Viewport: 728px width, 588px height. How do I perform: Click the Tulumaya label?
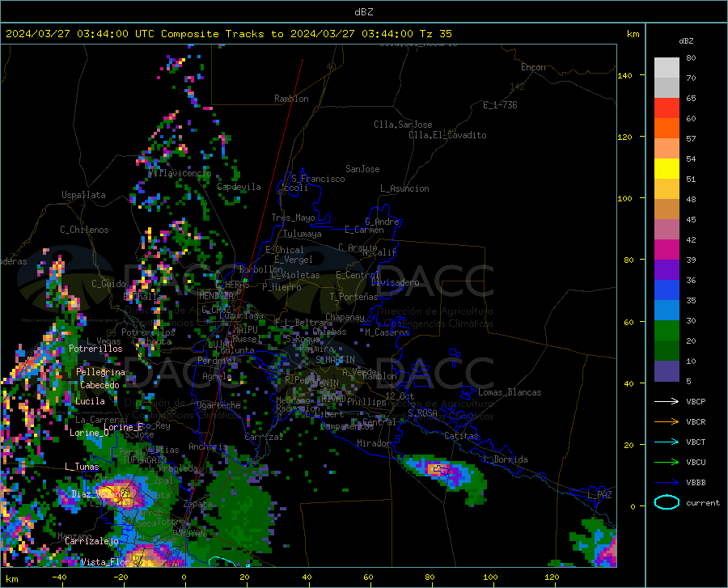pos(303,234)
